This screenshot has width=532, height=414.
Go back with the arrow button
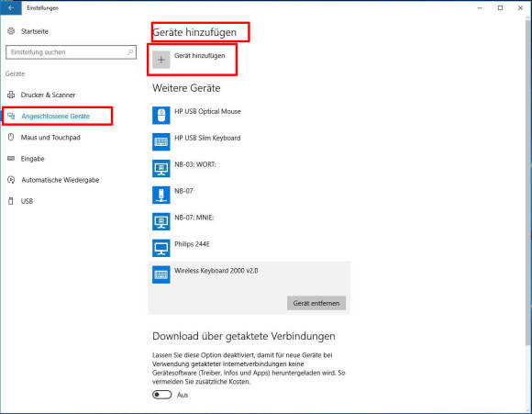tap(11, 7)
